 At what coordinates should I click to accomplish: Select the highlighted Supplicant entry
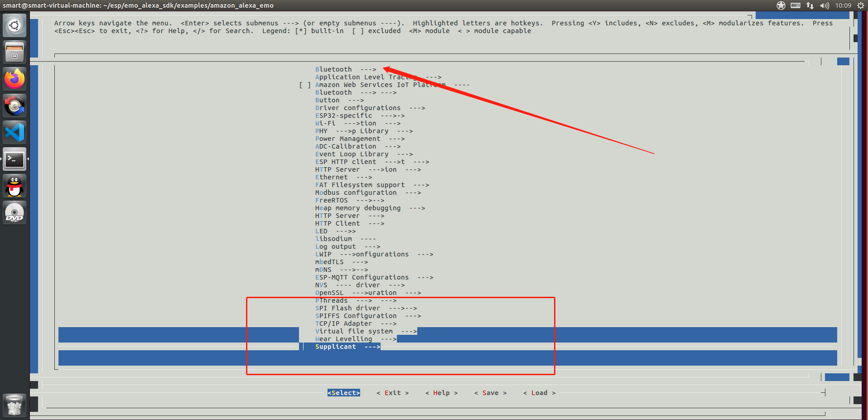tap(348, 347)
